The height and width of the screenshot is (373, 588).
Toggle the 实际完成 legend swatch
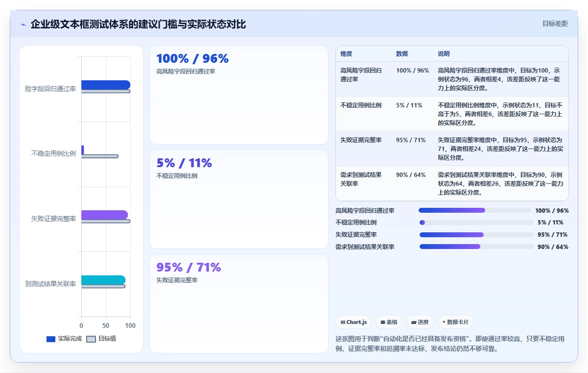51,339
